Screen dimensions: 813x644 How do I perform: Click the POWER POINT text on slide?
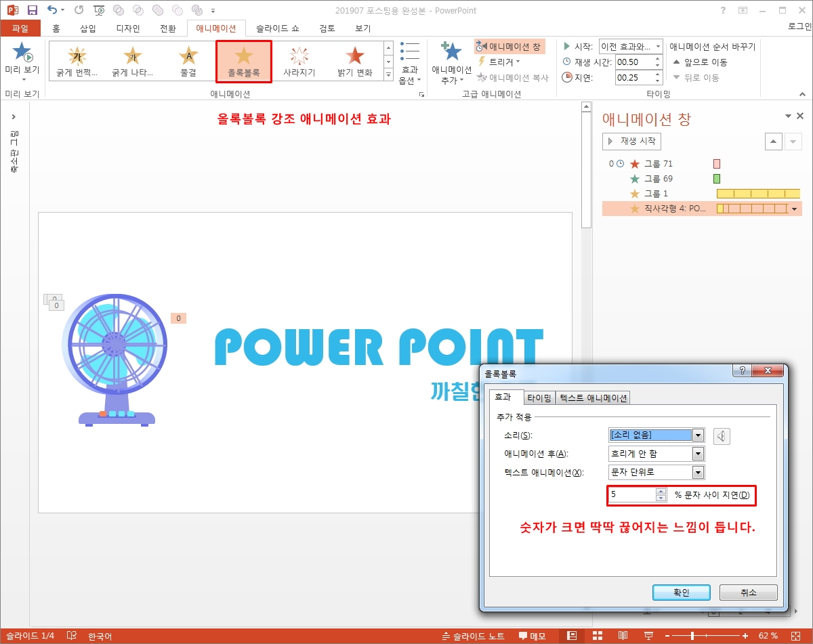379,347
